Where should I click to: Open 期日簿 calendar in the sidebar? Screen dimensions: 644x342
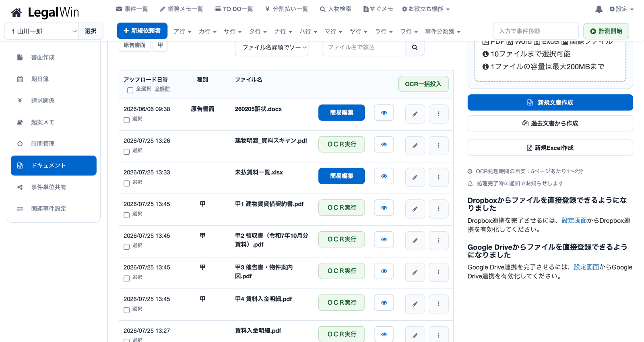point(54,79)
